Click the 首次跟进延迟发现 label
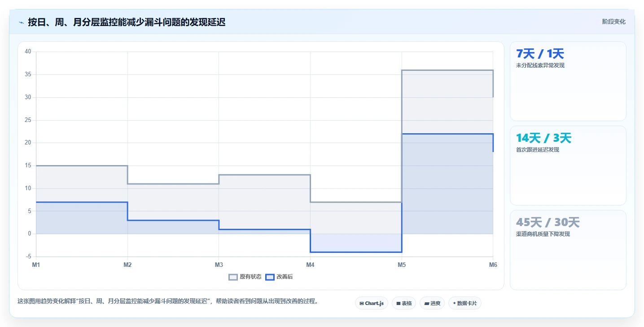644x327 pixels. tap(538, 150)
